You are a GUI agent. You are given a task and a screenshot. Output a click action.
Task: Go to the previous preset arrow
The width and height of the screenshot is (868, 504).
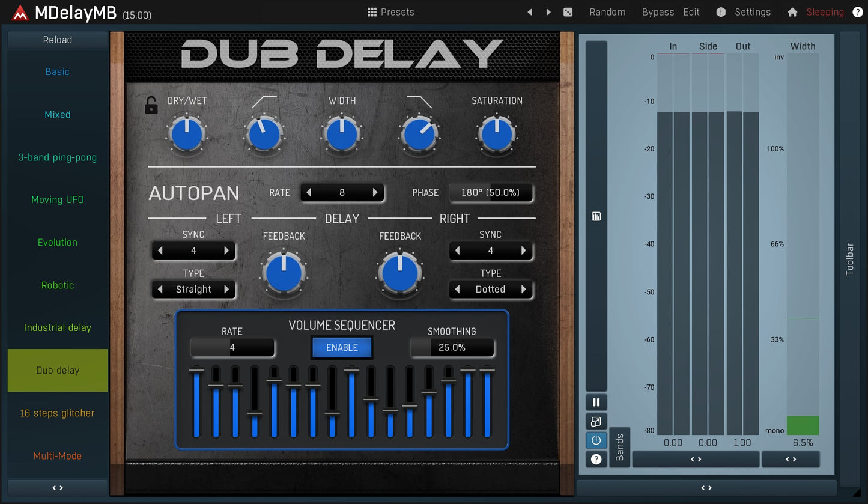[x=529, y=12]
